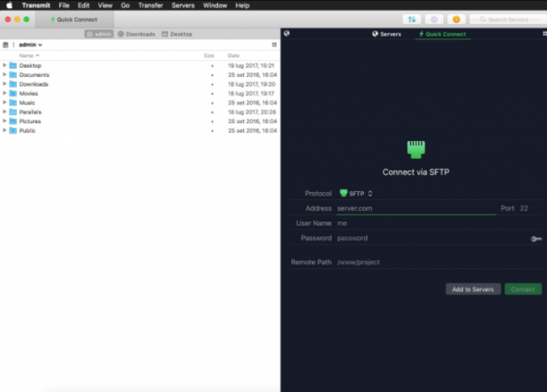
Task: Expand the Music folder disclosure triangle
Action: [4, 102]
